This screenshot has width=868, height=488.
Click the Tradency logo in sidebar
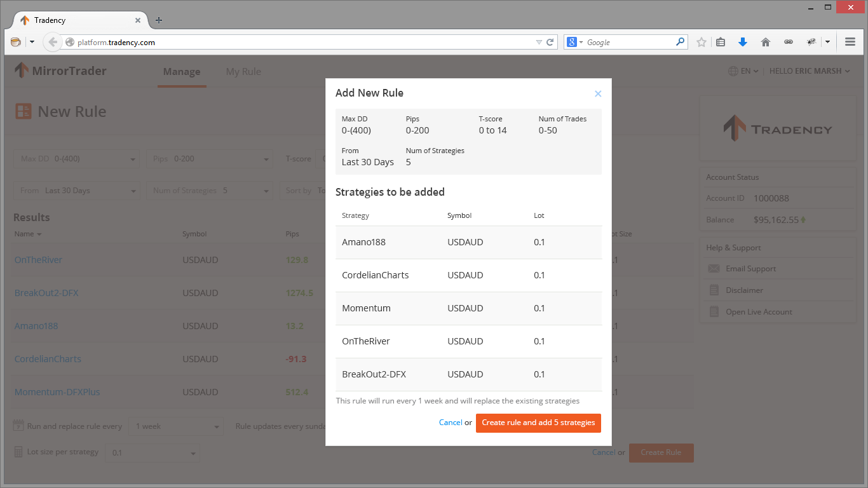[777, 128]
